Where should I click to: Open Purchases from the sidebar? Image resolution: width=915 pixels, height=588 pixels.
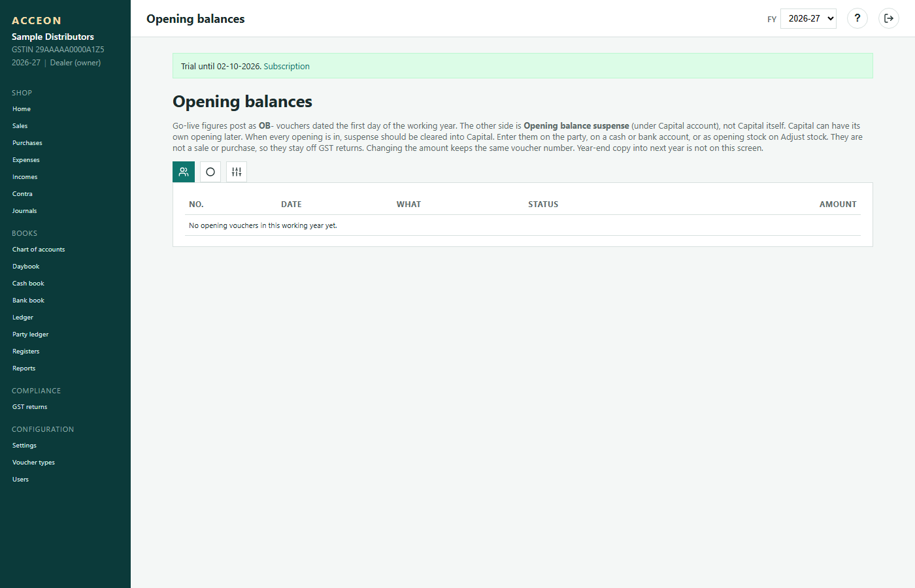tap(27, 143)
